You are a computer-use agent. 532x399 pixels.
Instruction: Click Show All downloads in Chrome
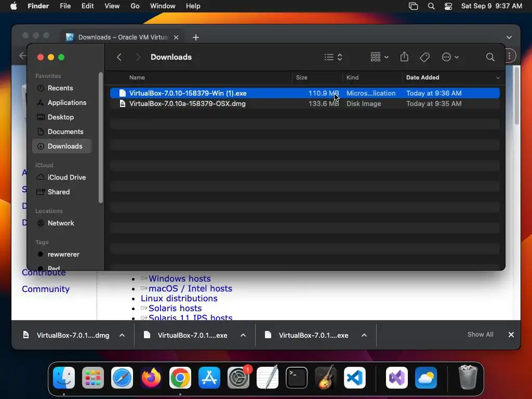(x=480, y=335)
